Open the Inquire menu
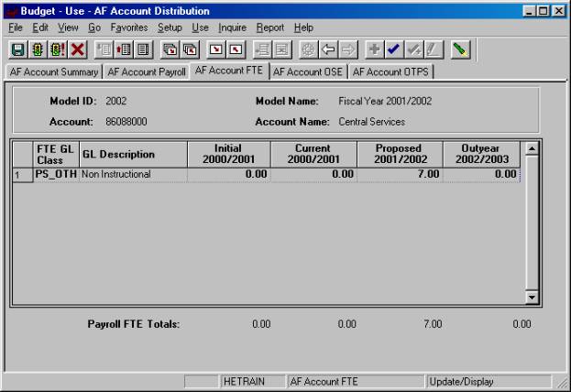This screenshot has width=571, height=392. coord(232,27)
